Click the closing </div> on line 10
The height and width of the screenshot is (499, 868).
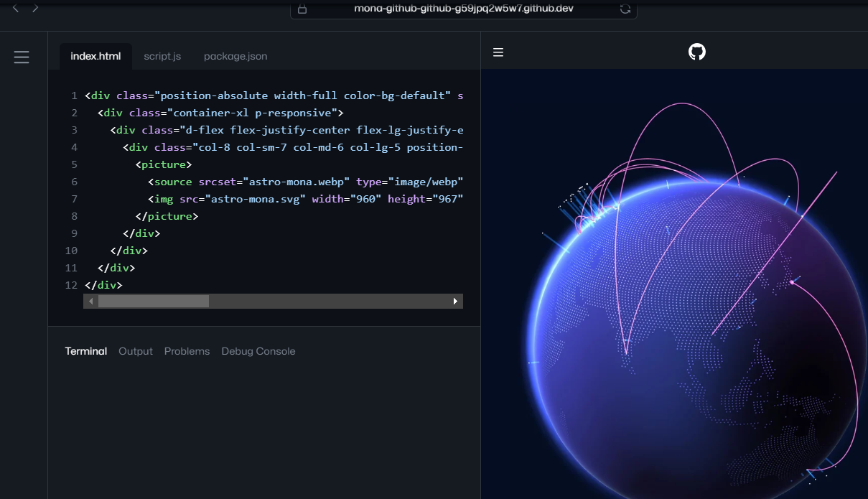tap(129, 251)
